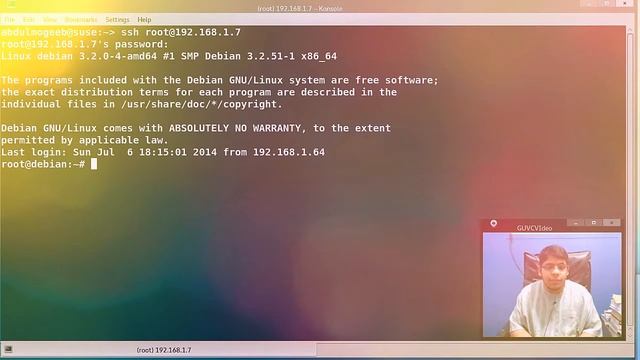Click the GUVCVideo webcam preview
This screenshot has height=360, width=640.
pyautogui.click(x=552, y=285)
